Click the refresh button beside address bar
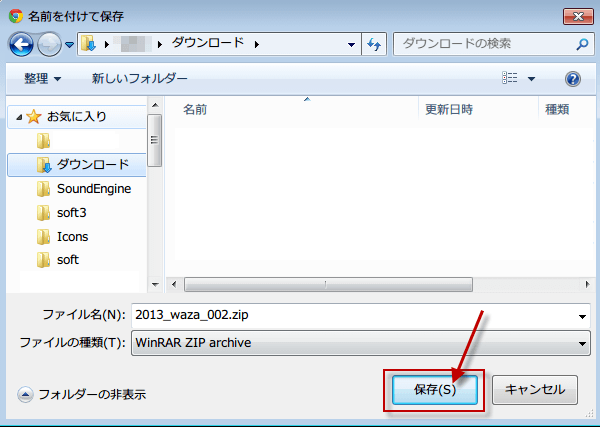 (374, 44)
